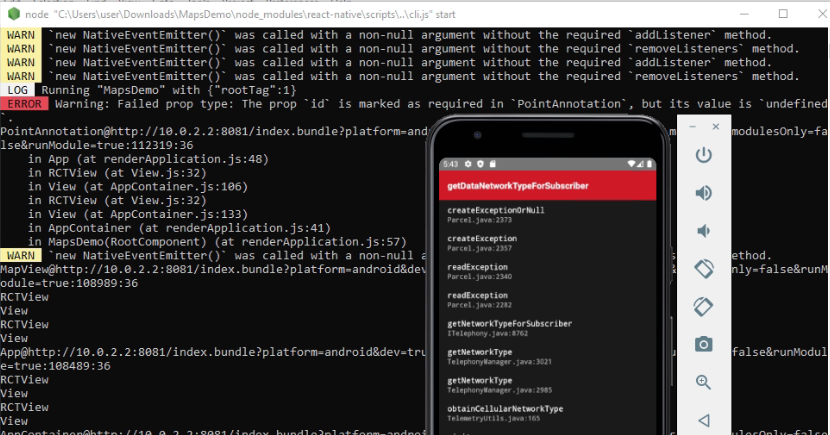Rotate emulator right using rotate icon
Screen dimensions: 830x435
[x=703, y=306]
